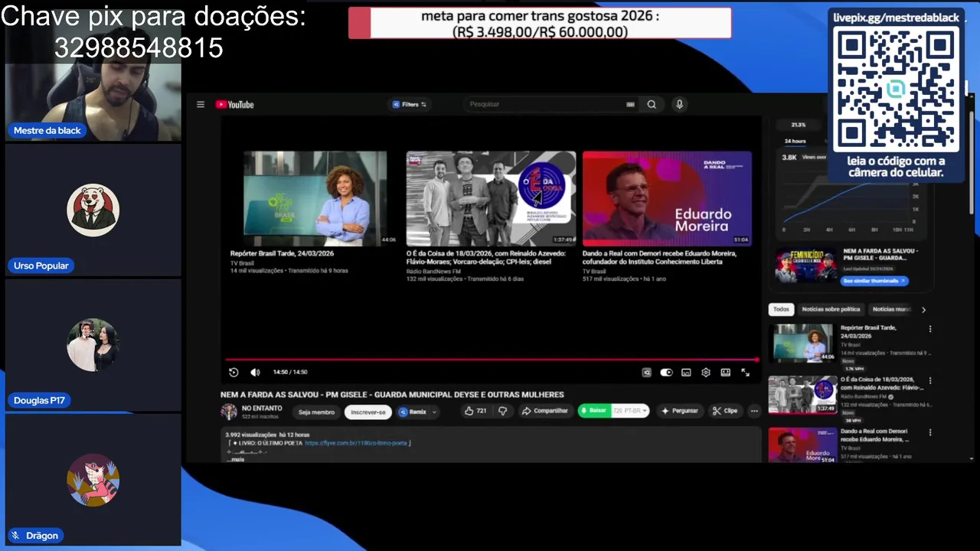Viewport: 980px width, 551px height.
Task: Open the NO ENTANTO channel avatar
Action: pyautogui.click(x=229, y=412)
